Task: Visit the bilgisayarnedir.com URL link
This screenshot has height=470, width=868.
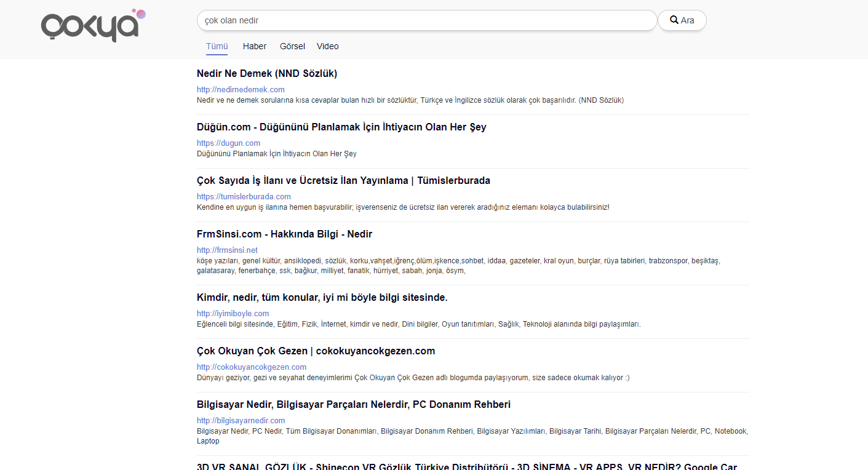Action: 241,421
